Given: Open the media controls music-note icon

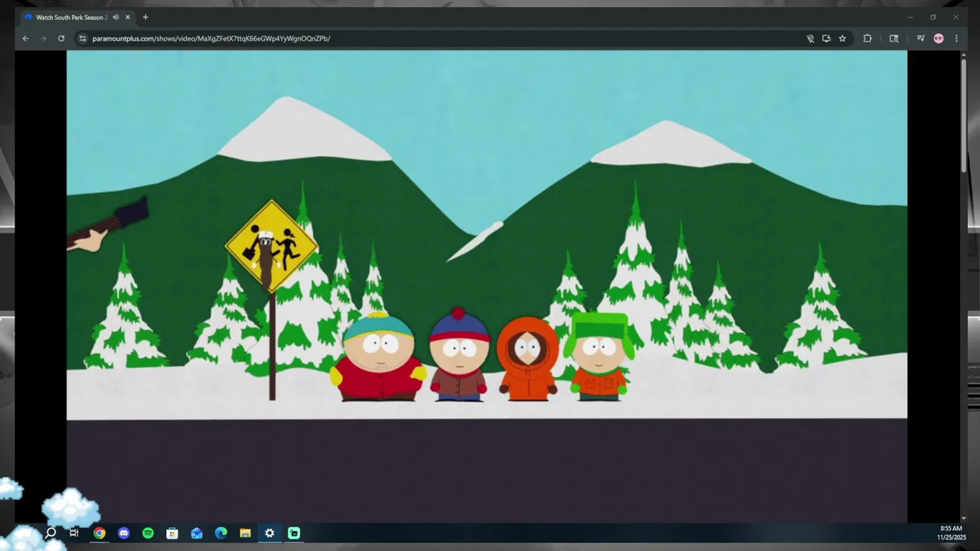Looking at the screenshot, I should (920, 38).
